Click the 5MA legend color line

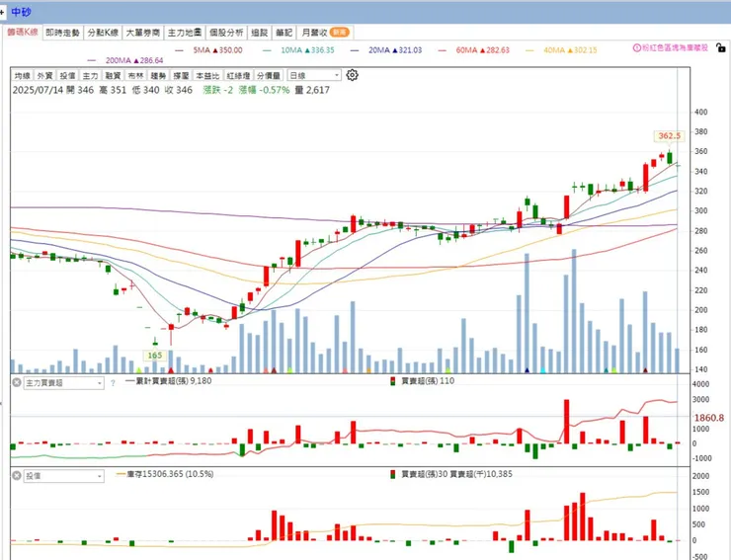pyautogui.click(x=179, y=50)
